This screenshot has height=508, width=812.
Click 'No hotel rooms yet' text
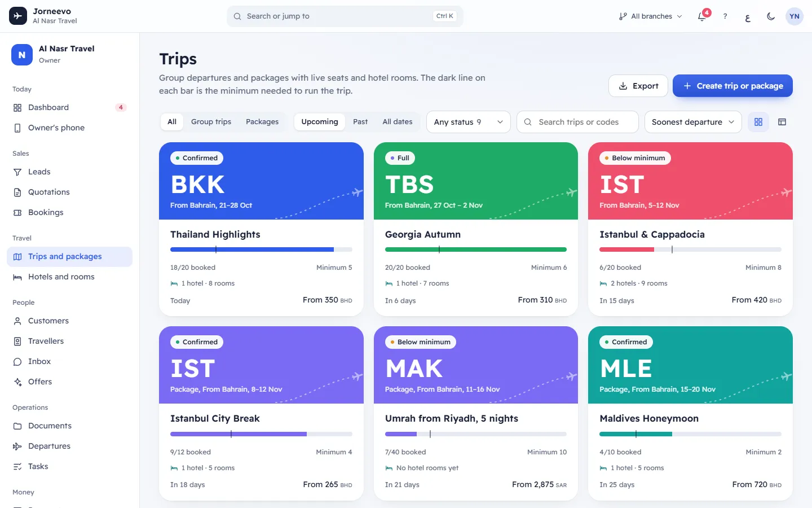[427, 468]
